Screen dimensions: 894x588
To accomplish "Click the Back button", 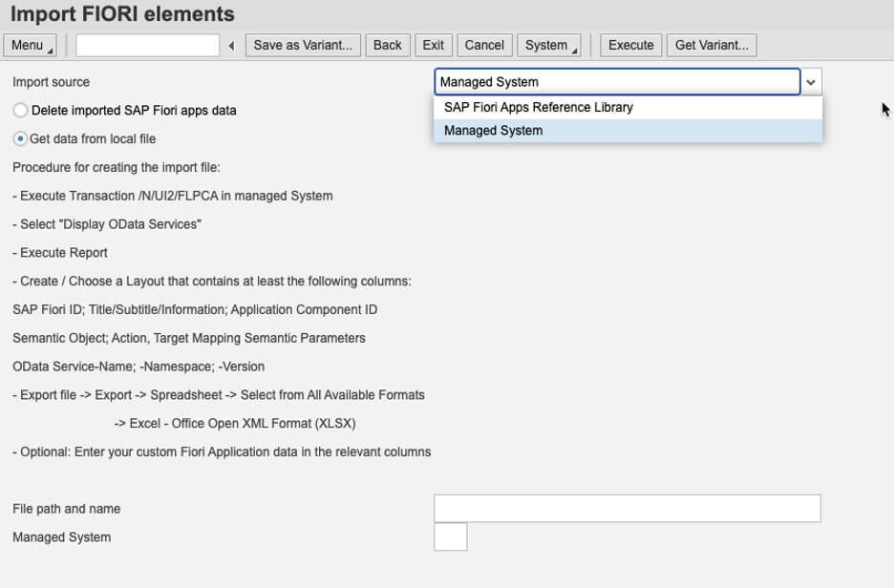I will [x=388, y=46].
